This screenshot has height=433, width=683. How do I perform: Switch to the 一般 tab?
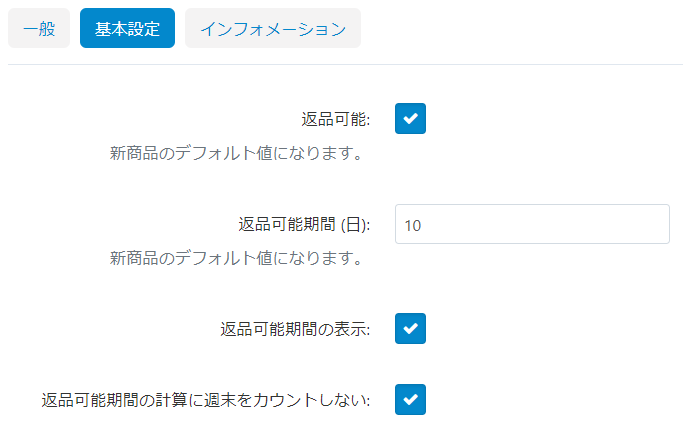39,29
